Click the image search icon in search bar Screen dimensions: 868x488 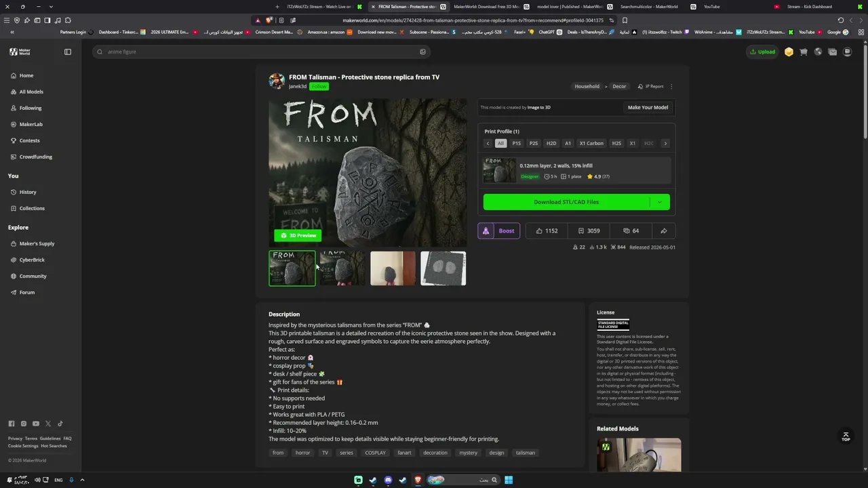422,52
